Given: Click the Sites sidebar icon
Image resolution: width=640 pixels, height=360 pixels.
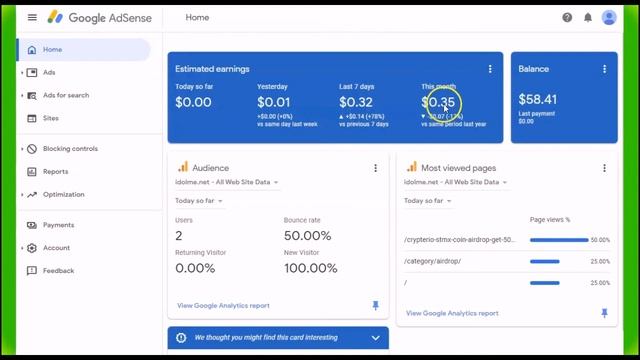Looking at the screenshot, I should pos(32,118).
